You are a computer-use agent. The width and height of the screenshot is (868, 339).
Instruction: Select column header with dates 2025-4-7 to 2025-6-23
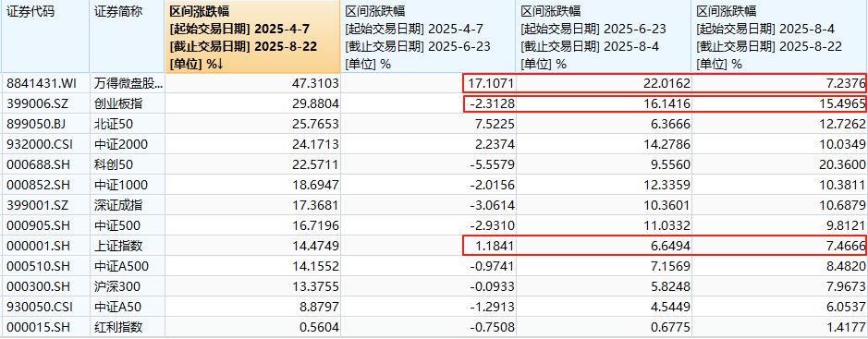pos(429,36)
